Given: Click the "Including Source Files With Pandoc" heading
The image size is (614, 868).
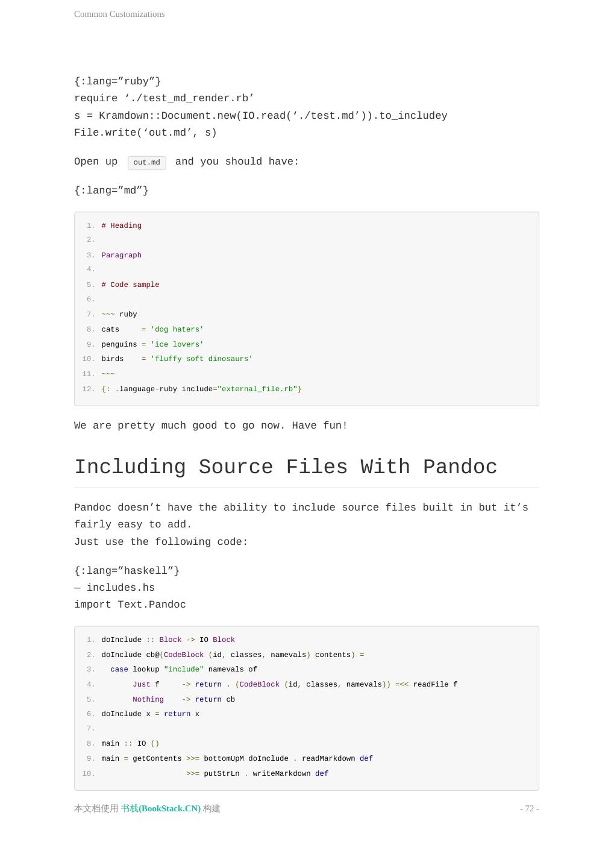Looking at the screenshot, I should [286, 467].
